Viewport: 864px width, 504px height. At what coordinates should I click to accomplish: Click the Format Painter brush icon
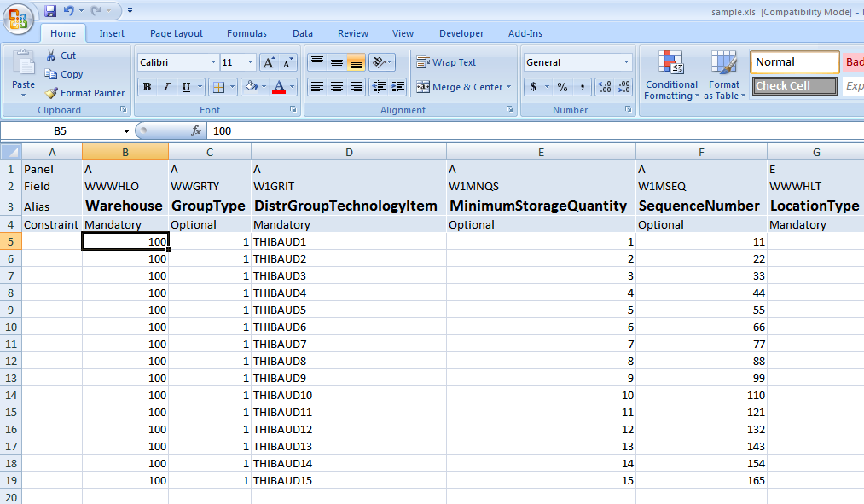tap(52, 93)
